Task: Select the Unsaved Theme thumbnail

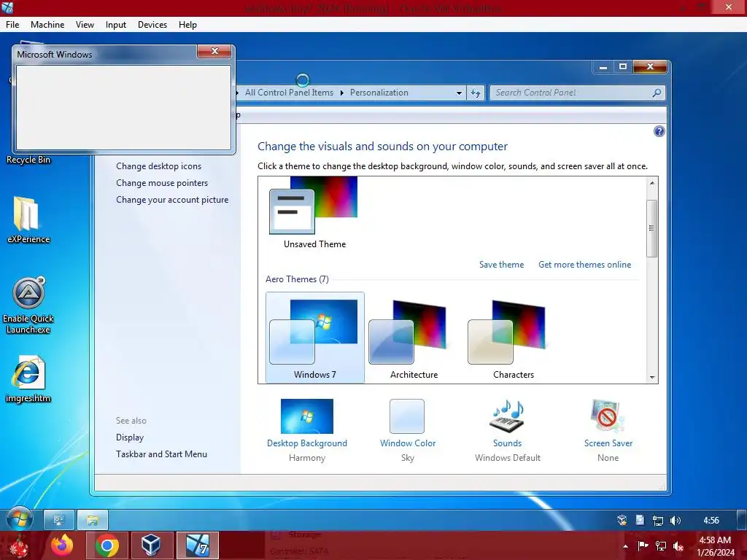Action: click(314, 213)
